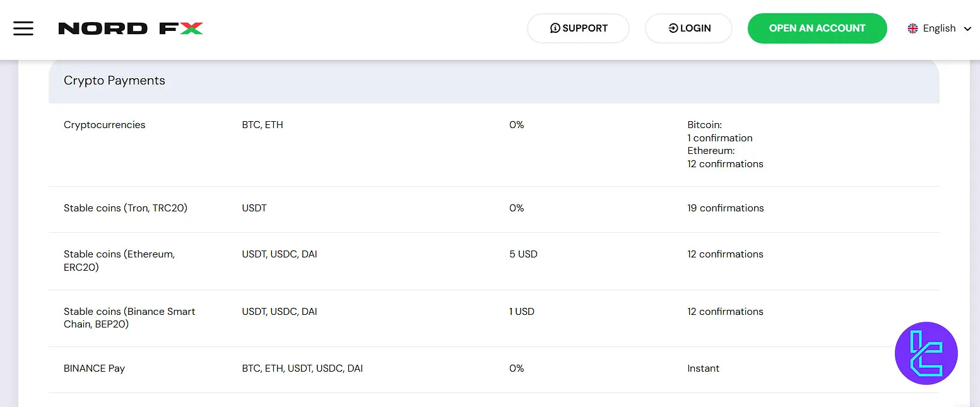Click the purple floating widget icon
The height and width of the screenshot is (407, 980).
click(926, 353)
